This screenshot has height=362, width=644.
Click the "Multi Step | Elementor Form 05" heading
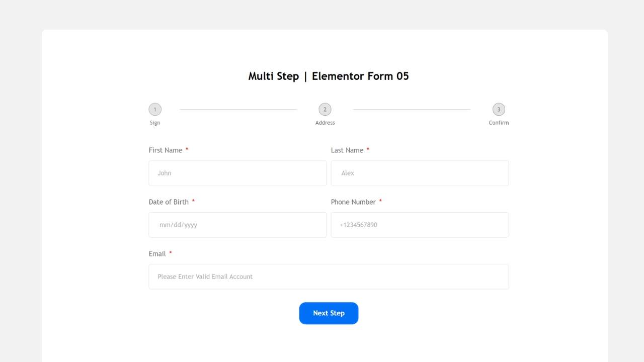pyautogui.click(x=329, y=76)
